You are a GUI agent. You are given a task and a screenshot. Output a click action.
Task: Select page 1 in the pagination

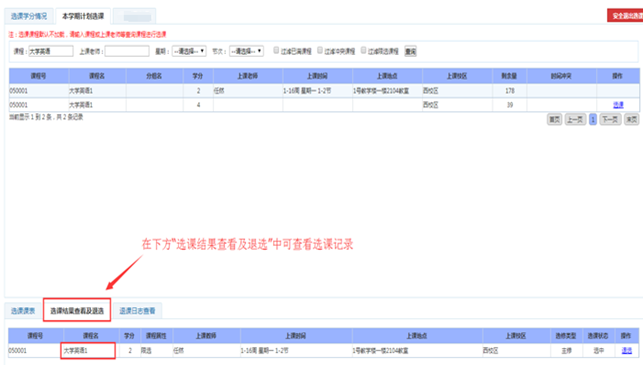(593, 119)
